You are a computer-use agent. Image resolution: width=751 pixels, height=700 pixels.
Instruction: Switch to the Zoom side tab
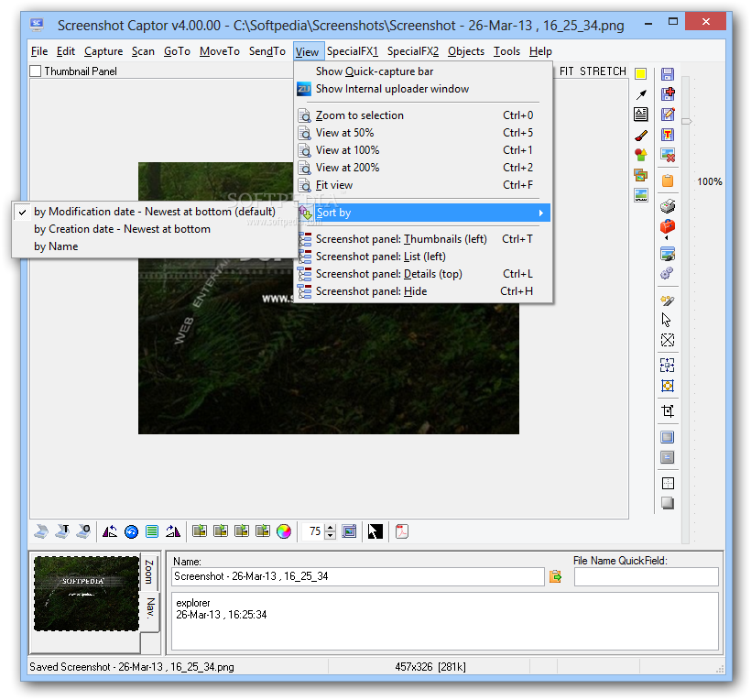click(149, 572)
